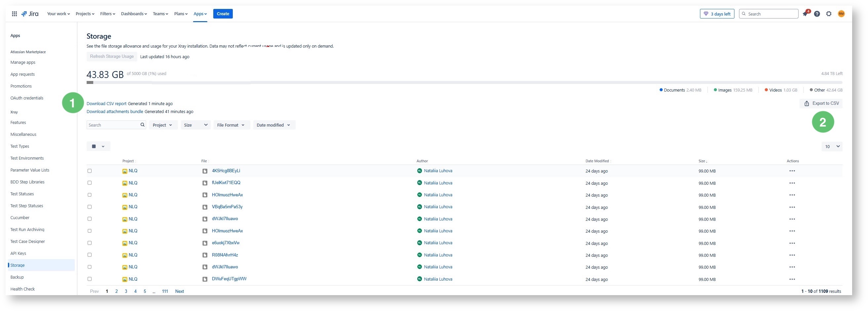Viewport: 868px width, 311px height.
Task: Go to Test Types in the sidebar
Action: [20, 146]
